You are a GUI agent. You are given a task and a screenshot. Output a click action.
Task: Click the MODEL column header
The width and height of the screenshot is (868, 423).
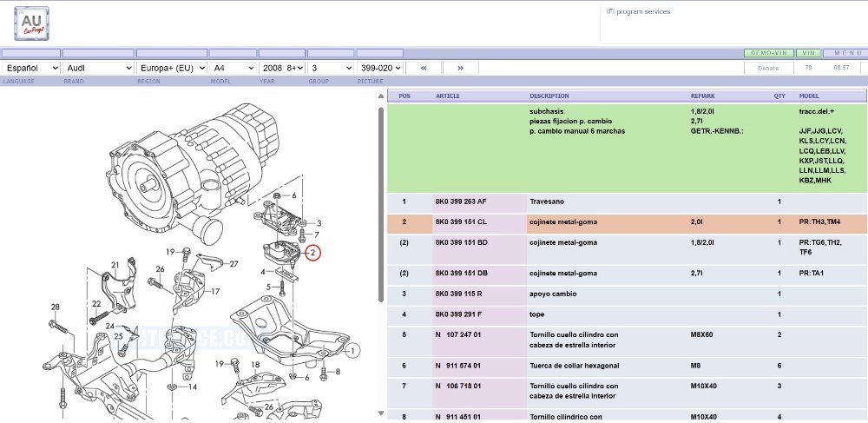pos(809,96)
